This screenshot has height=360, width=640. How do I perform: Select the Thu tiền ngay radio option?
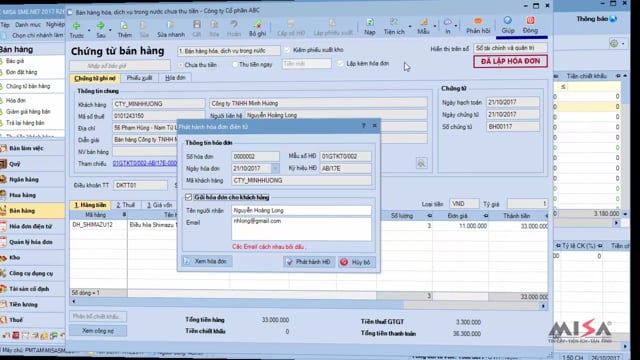(235, 64)
